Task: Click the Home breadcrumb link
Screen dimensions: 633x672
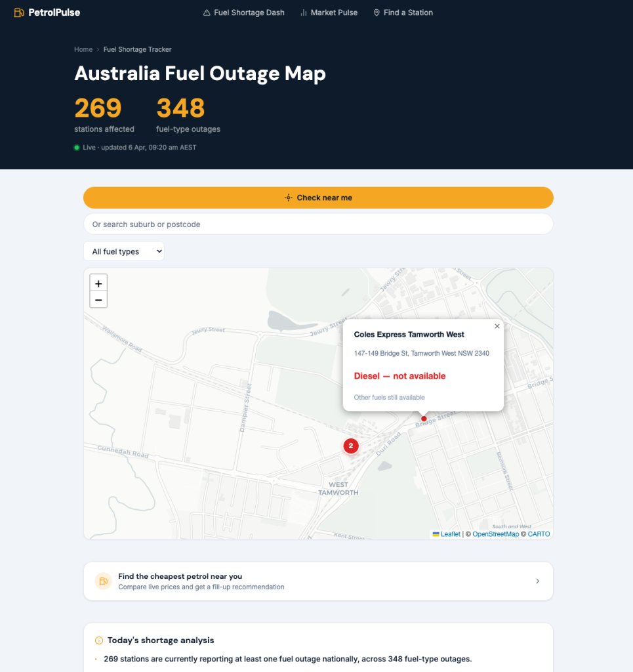Action: click(83, 49)
